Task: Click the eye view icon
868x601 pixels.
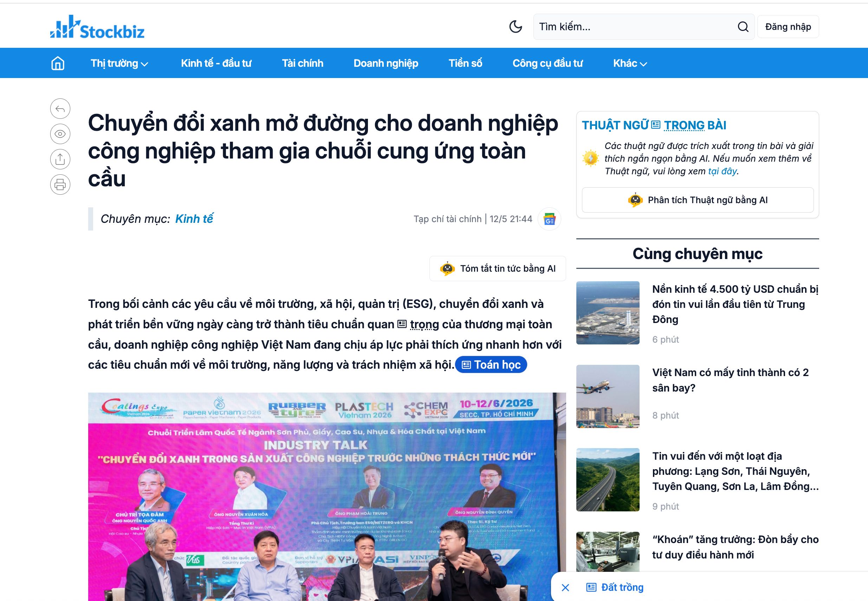Action: (60, 134)
